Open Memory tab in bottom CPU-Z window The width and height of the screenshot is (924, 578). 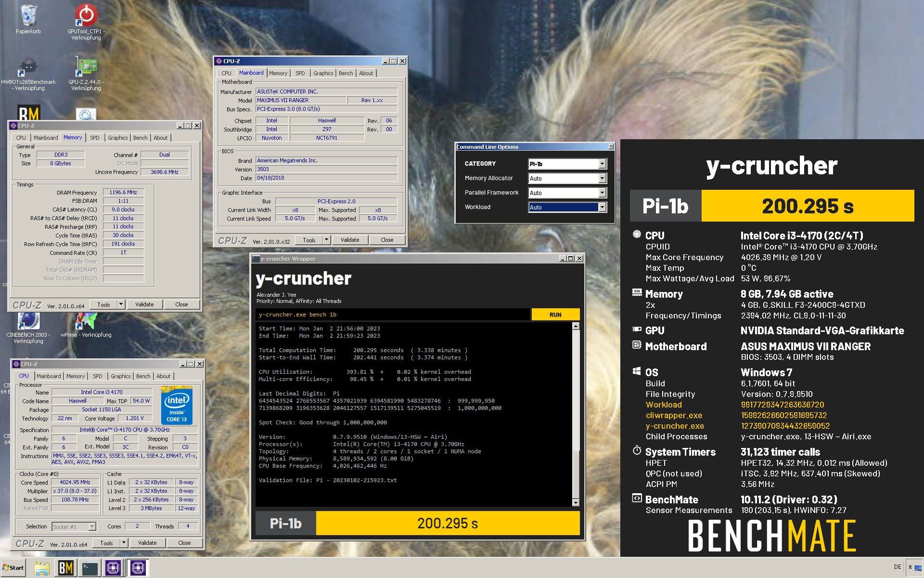click(76, 376)
